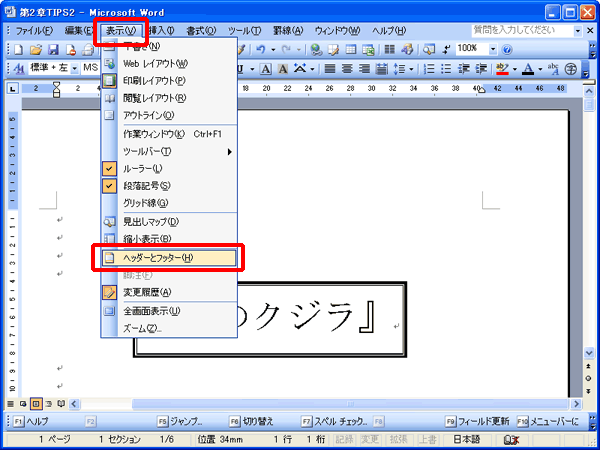Click the F5 ジャンプ function key button
Image resolution: width=600 pixels, height=450 pixels.
click(181, 421)
